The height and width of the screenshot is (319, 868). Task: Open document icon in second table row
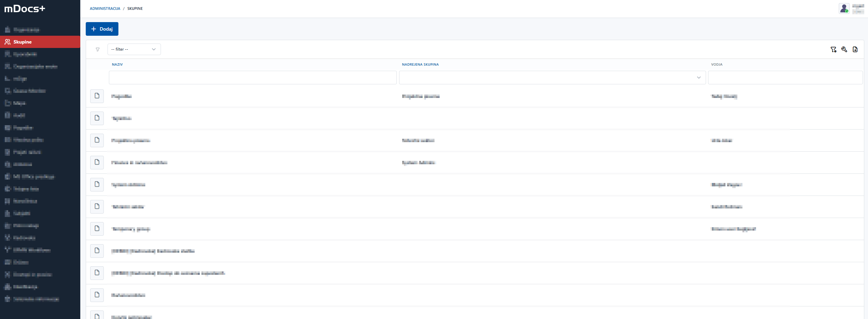pyautogui.click(x=97, y=118)
